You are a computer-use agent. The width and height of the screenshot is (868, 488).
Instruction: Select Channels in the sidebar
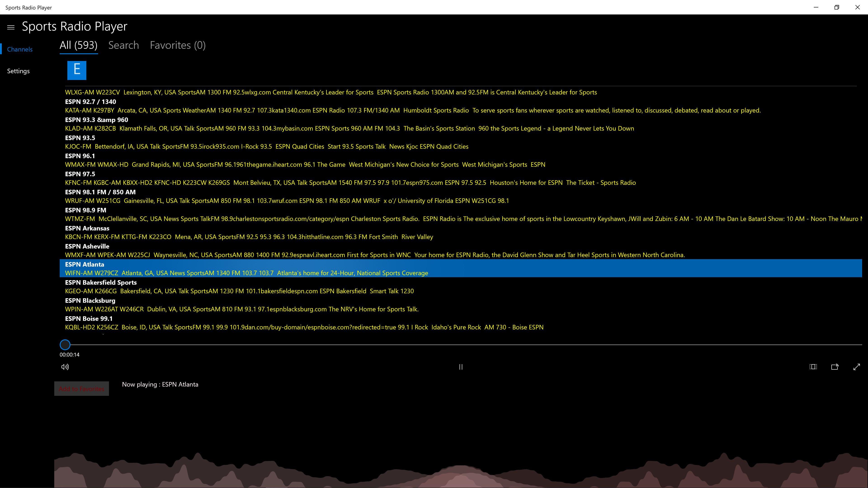[x=19, y=49]
